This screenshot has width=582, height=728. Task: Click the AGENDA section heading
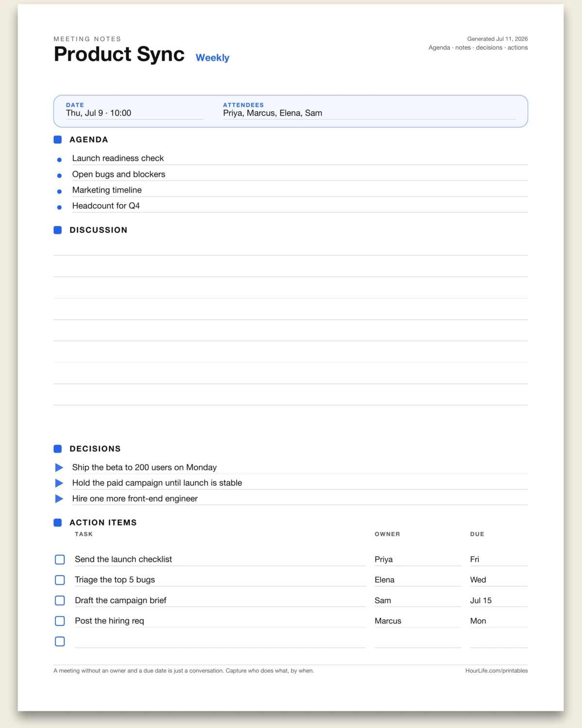(x=89, y=140)
